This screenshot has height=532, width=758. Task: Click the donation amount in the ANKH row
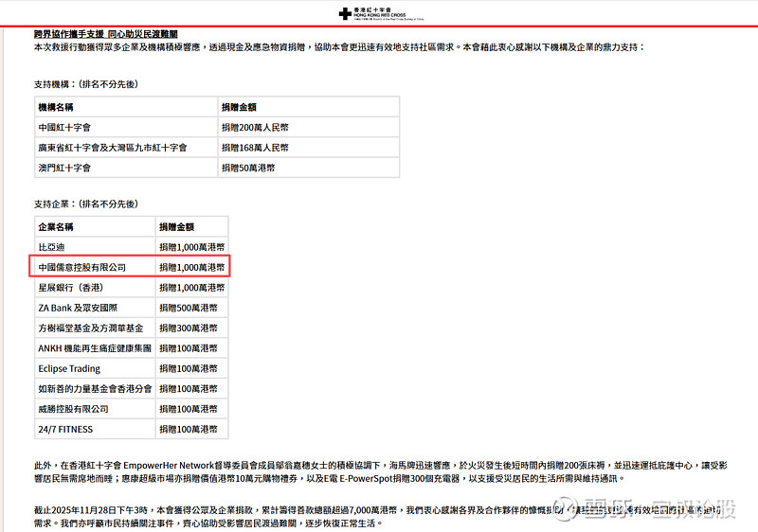pos(192,348)
